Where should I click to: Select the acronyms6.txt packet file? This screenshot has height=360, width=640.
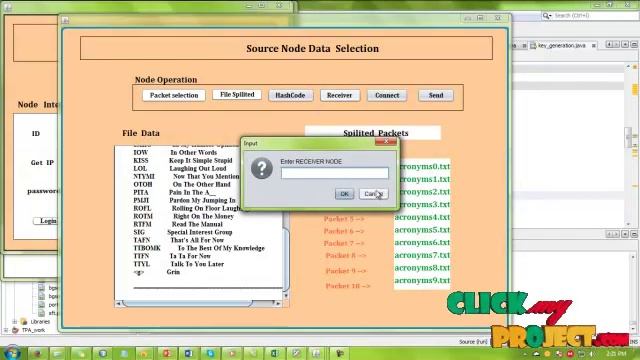click(x=422, y=242)
